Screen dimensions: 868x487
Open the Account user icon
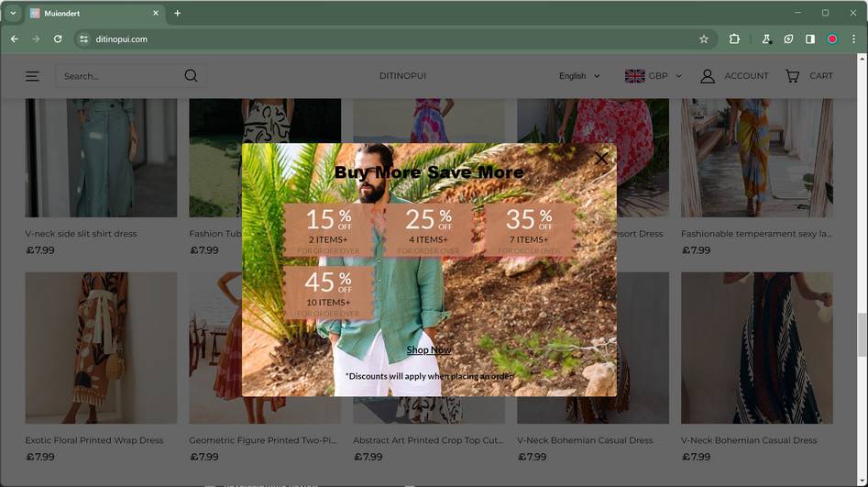point(708,76)
